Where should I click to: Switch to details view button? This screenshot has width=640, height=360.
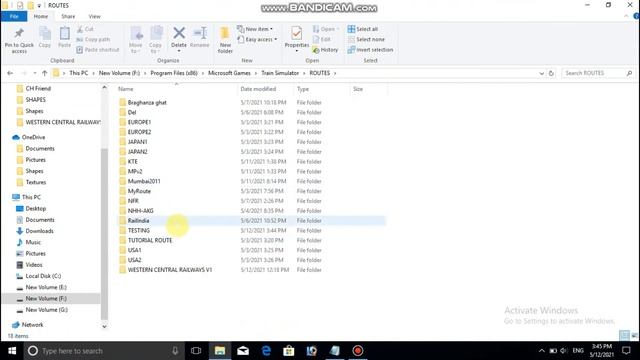click(x=624, y=336)
